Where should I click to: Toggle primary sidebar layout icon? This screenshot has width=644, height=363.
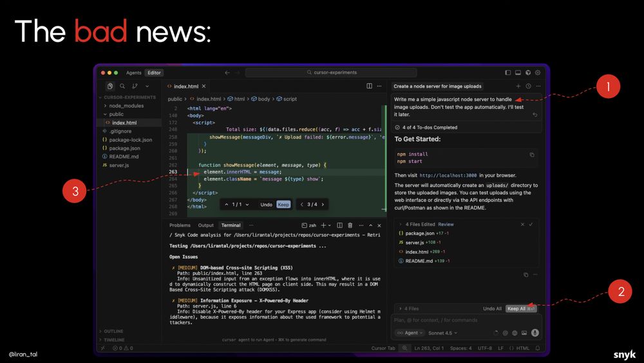[508, 72]
